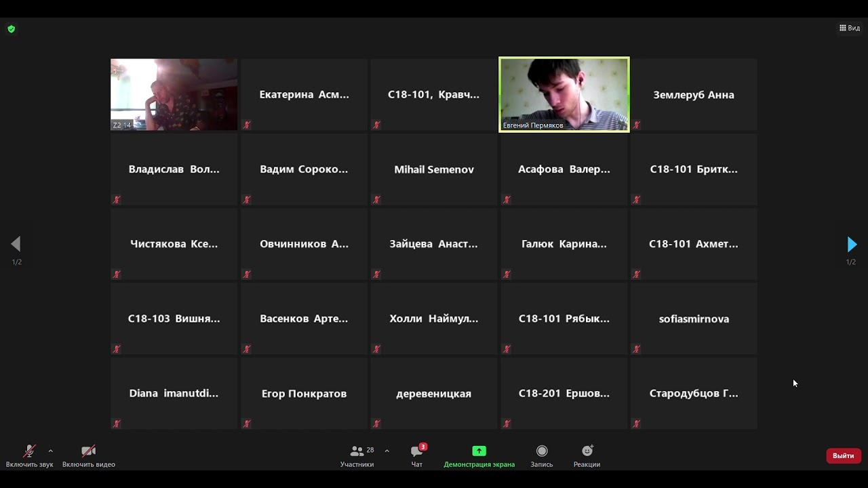Click muted mic icon on sofiasmirnova tile
Viewport: 868px width, 488px height.
(636, 349)
